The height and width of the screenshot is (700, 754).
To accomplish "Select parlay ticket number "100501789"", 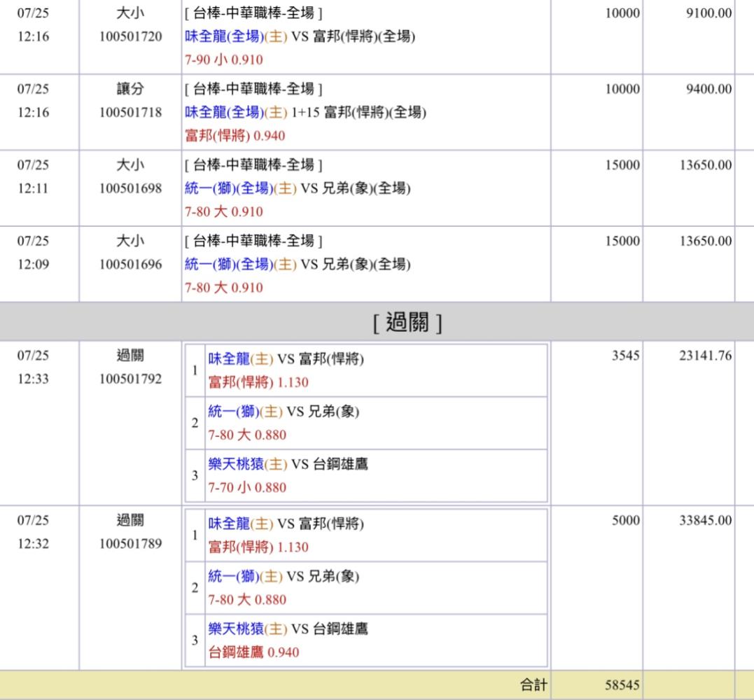I will 130,544.
